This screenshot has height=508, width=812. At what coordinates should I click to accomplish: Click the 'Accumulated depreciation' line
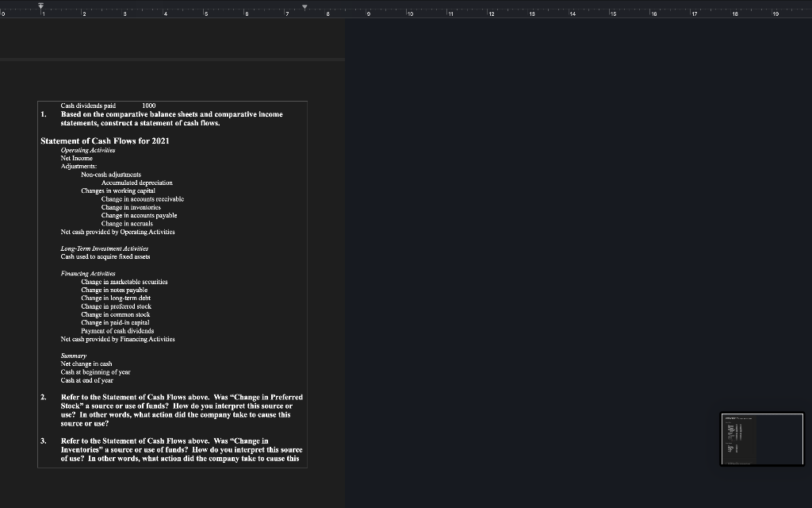[x=136, y=183]
